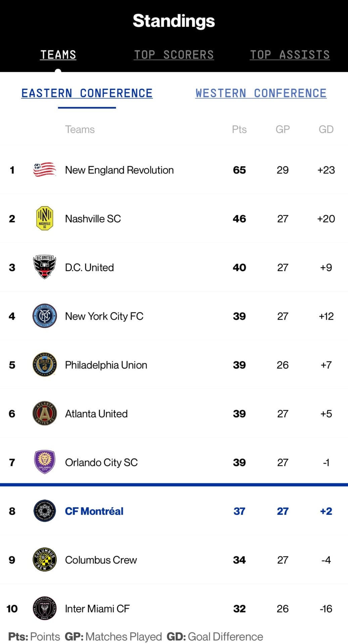Select the Teams tab
The width and height of the screenshot is (348, 644).
(58, 55)
